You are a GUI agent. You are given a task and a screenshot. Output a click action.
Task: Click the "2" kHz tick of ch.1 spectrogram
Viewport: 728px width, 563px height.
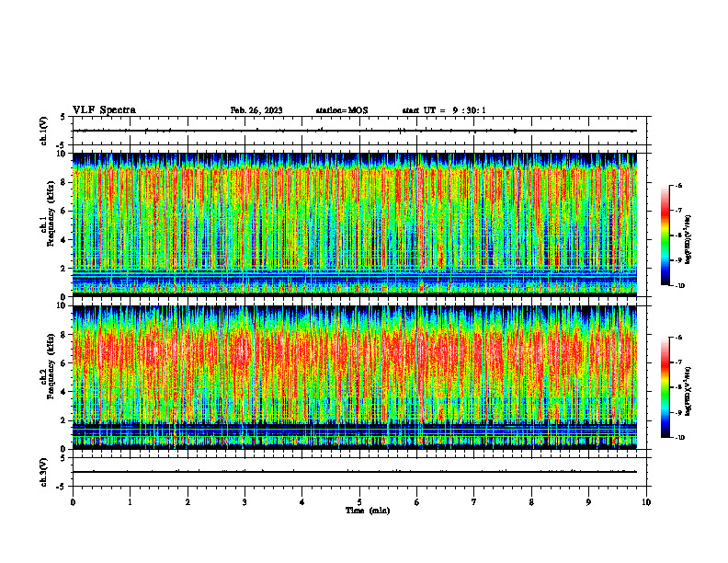63,268
